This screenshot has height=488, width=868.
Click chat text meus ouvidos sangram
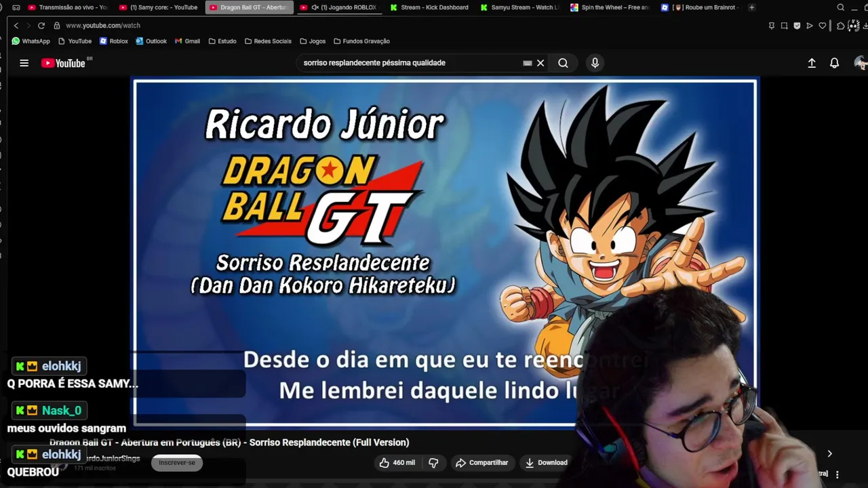click(x=66, y=428)
